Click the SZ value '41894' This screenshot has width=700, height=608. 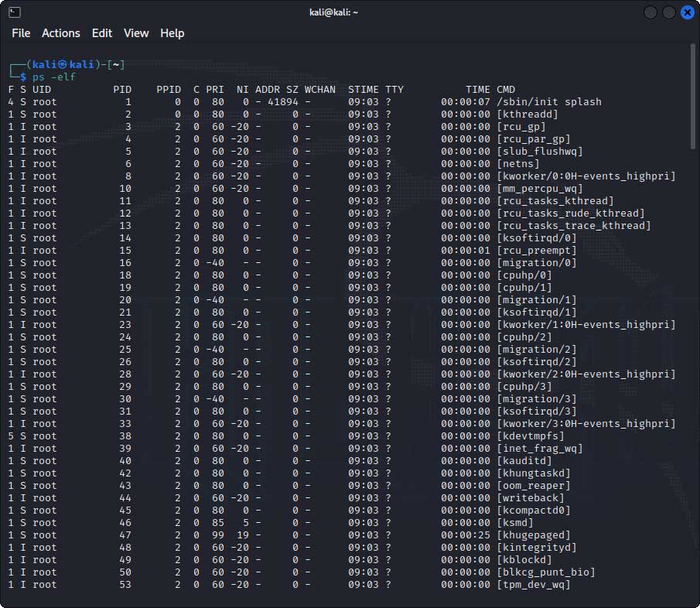[x=283, y=102]
